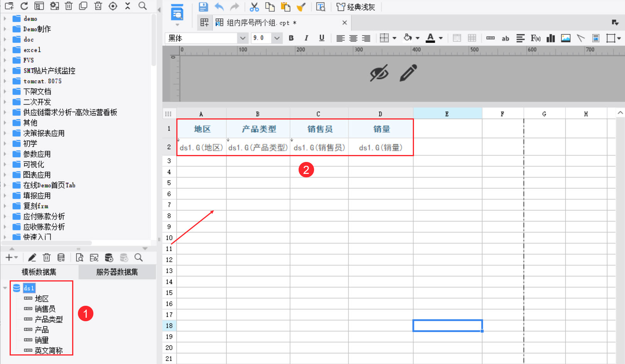The image size is (625, 364).
Task: Click the Copy icon in top toolbar
Action: pyautogui.click(x=270, y=7)
